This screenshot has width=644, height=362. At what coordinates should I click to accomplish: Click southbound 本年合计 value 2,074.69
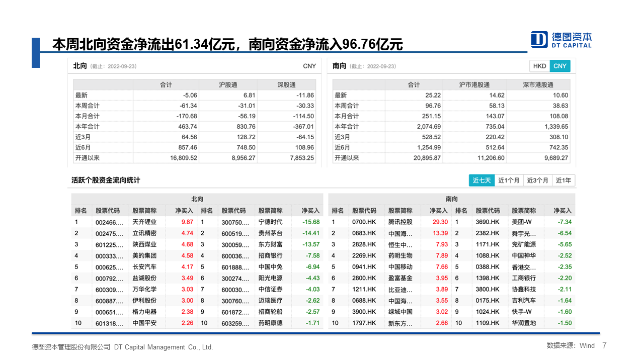coord(429,127)
